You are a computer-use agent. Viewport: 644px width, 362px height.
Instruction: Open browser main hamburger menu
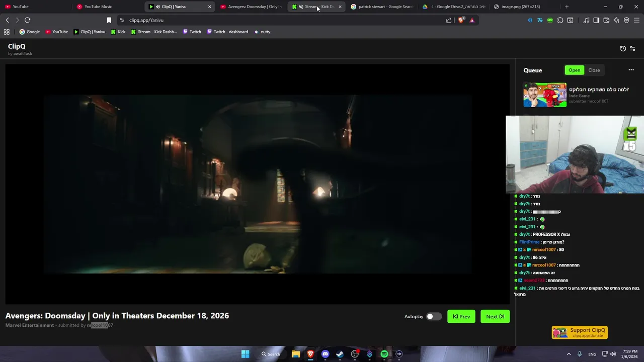636,20
